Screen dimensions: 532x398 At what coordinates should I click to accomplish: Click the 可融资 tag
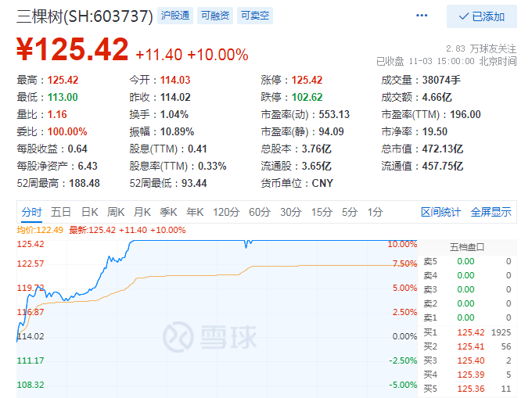click(x=215, y=16)
